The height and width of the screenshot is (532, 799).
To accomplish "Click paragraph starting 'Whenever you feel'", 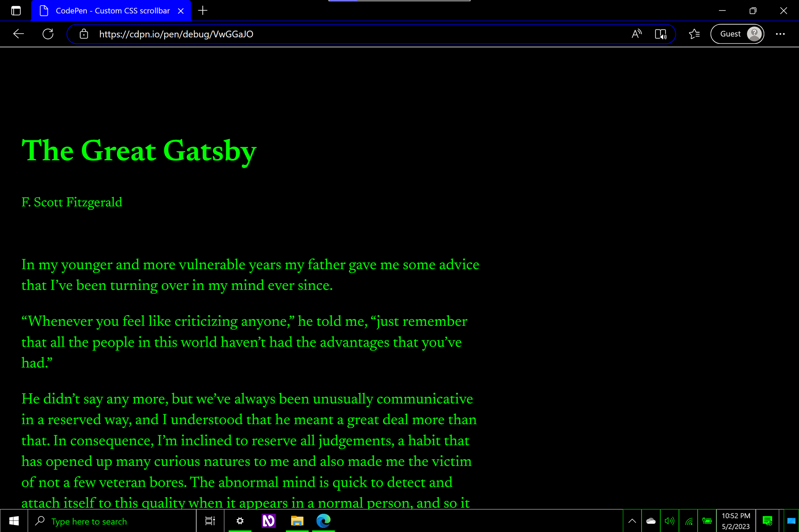I will [x=244, y=342].
